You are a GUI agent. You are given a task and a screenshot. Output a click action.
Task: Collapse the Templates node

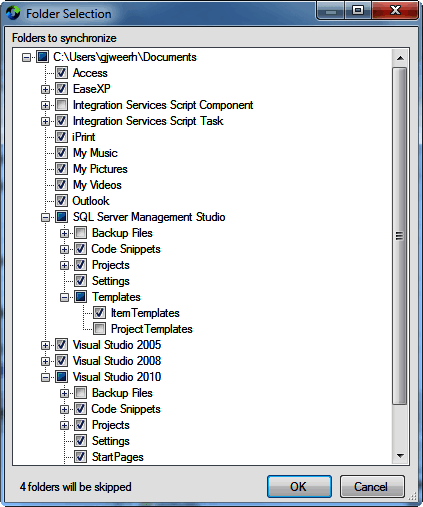click(64, 297)
